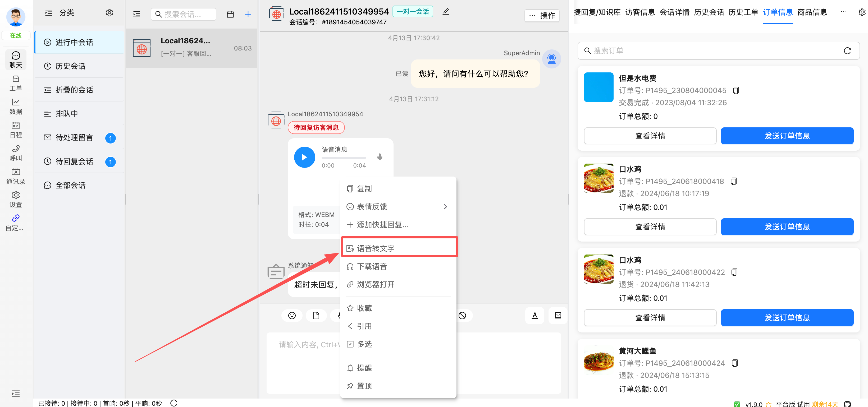Select 复制 from context menu
This screenshot has height=407, width=868.
(398, 188)
